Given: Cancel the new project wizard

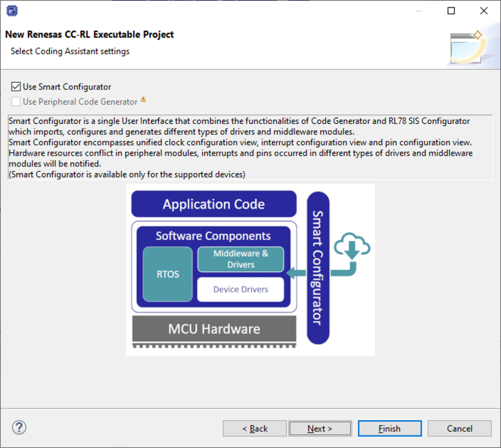Looking at the screenshot, I should pos(459,429).
